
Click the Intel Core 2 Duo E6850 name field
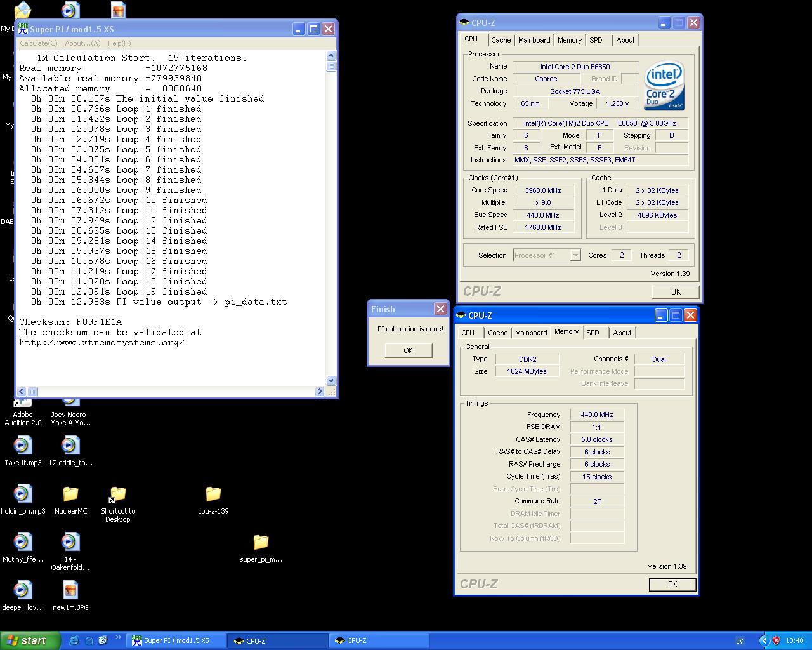pos(575,67)
